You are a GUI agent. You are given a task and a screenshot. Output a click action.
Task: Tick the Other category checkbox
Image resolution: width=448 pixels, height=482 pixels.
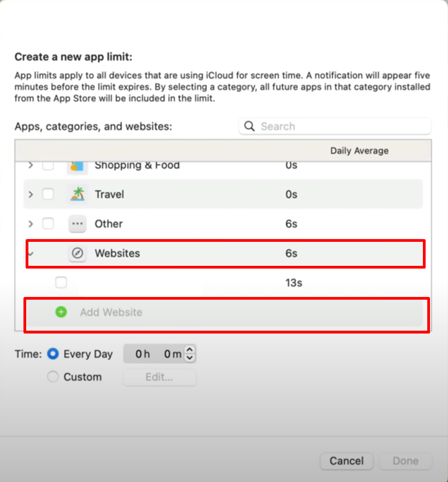[x=48, y=224]
